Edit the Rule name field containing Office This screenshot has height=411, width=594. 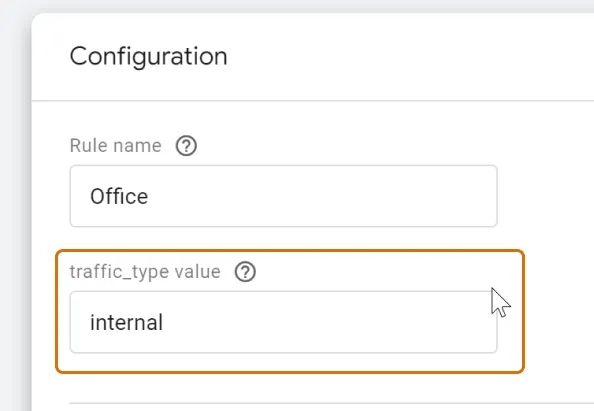(283, 196)
